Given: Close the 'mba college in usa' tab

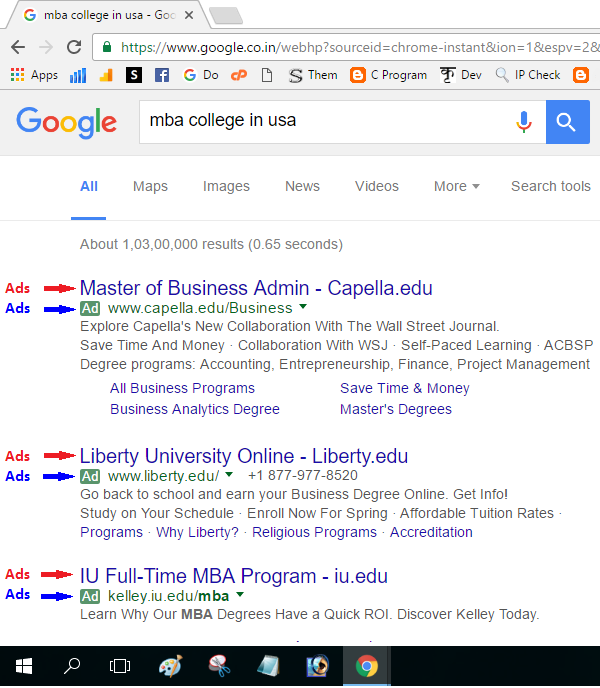Looking at the screenshot, I should tap(189, 15).
